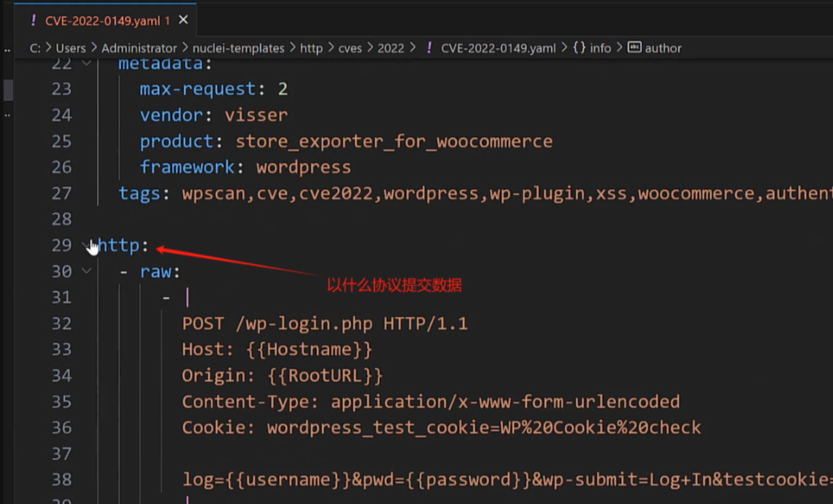Collapse the metadata block fold arrow
The image size is (833, 504).
click(87, 63)
